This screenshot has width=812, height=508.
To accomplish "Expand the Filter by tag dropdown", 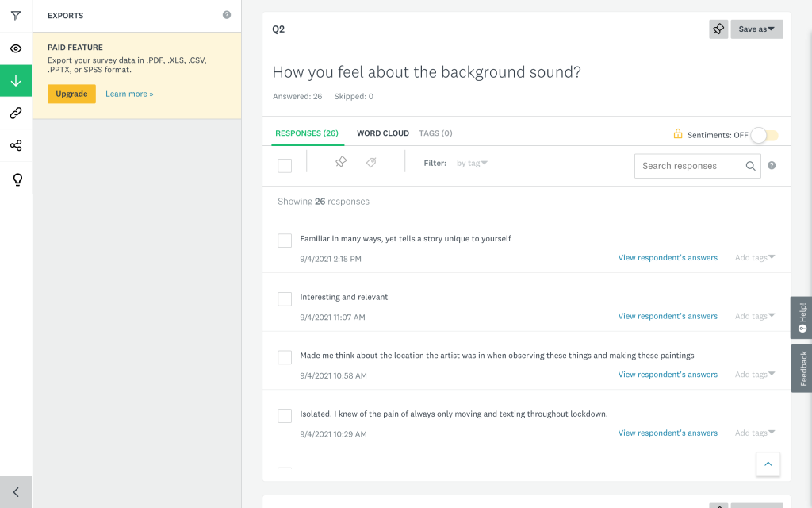I will pos(472,164).
